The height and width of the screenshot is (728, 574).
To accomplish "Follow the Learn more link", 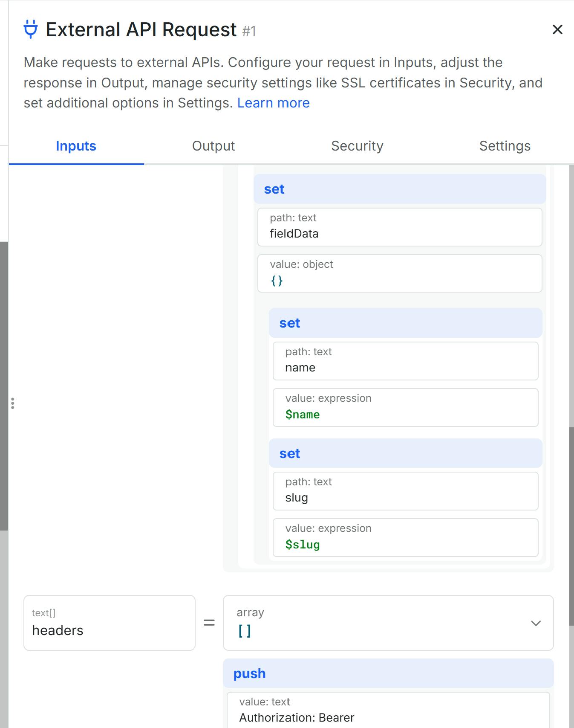I will pos(273,103).
